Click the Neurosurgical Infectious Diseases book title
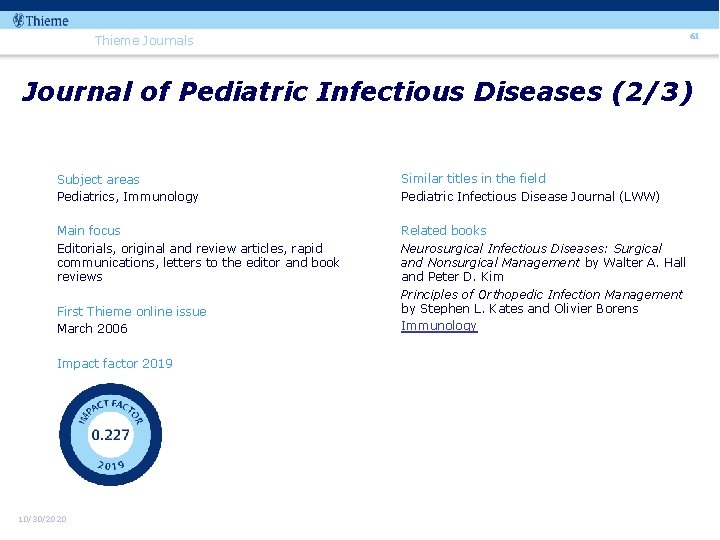 click(x=531, y=255)
